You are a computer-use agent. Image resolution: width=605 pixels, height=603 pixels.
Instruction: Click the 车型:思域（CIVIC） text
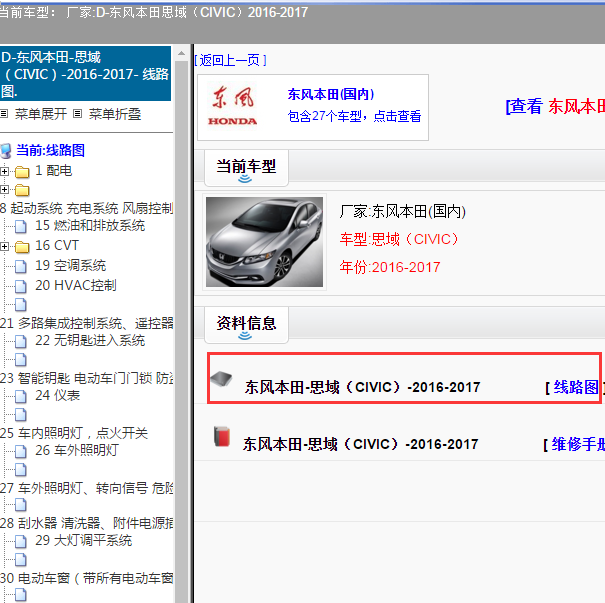pyautogui.click(x=399, y=239)
